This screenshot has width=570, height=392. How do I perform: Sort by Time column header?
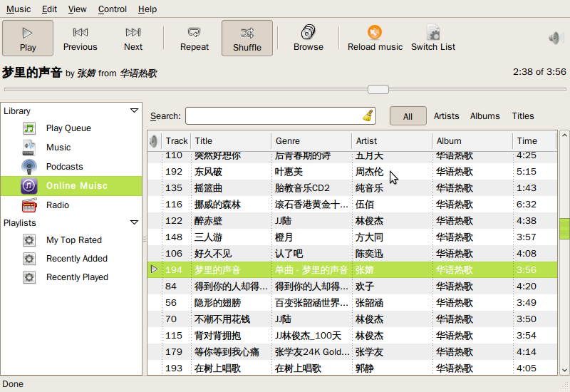534,141
